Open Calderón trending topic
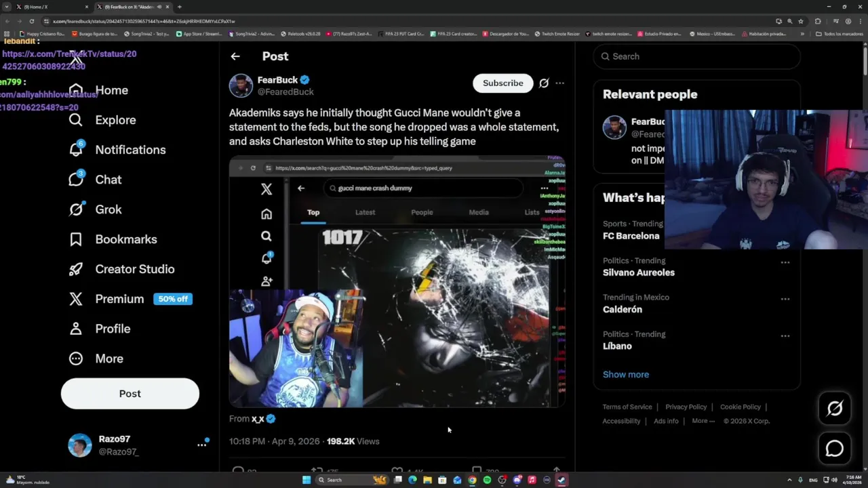 [x=623, y=309]
